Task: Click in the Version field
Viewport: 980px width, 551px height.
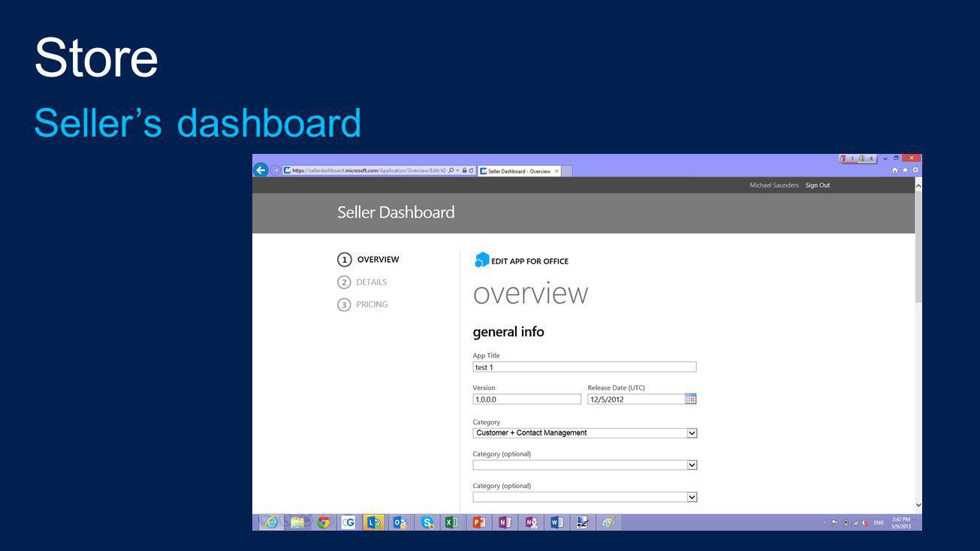Action: click(526, 399)
